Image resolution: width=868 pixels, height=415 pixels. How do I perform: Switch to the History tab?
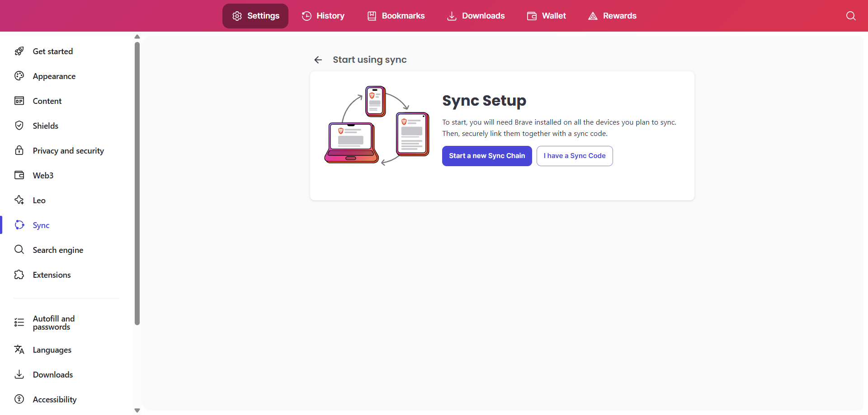click(323, 16)
